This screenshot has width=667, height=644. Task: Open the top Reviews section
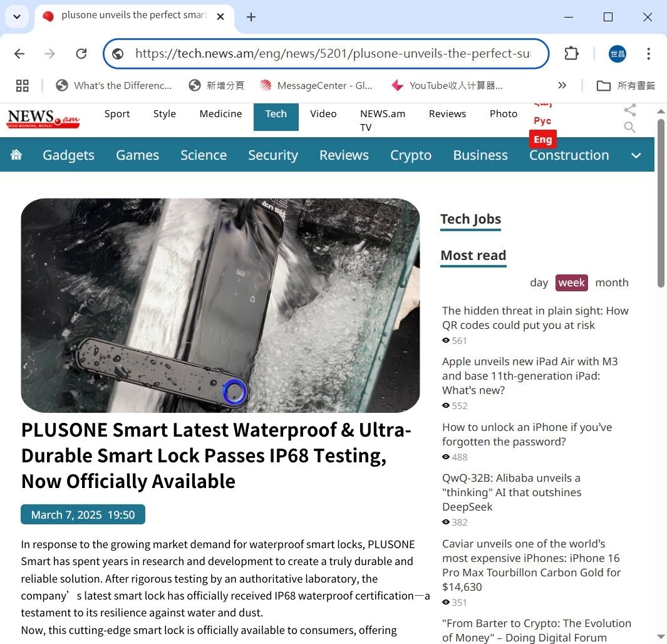[447, 114]
